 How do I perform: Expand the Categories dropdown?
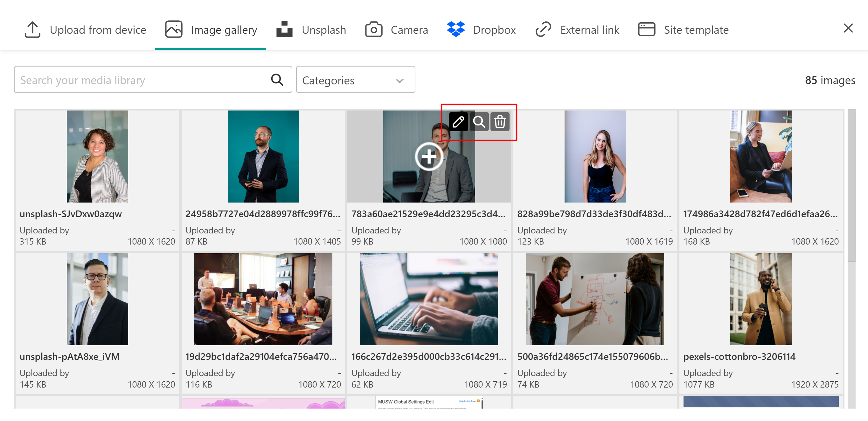tap(355, 80)
